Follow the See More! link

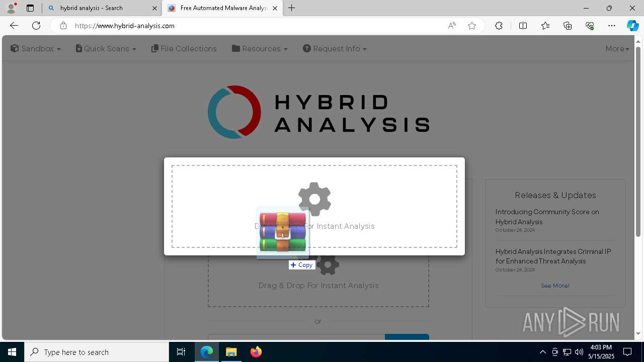(555, 286)
